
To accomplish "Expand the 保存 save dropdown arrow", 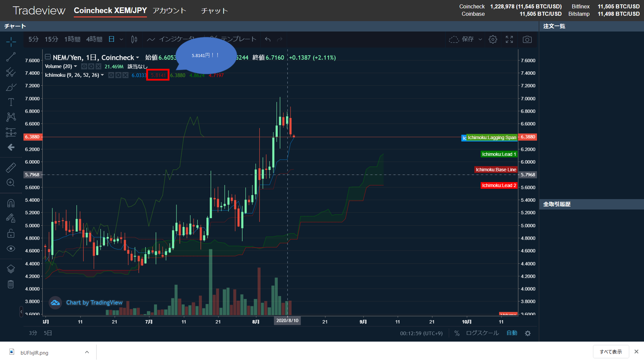I will point(480,39).
